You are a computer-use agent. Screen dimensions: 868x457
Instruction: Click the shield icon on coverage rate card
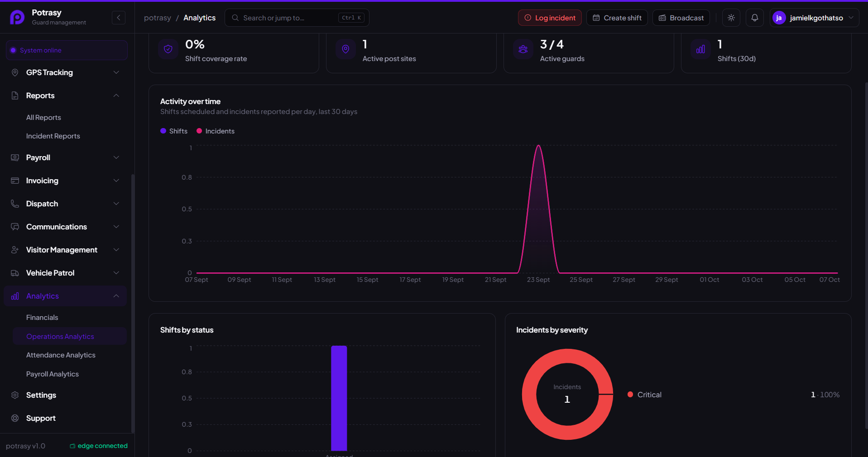coord(168,49)
